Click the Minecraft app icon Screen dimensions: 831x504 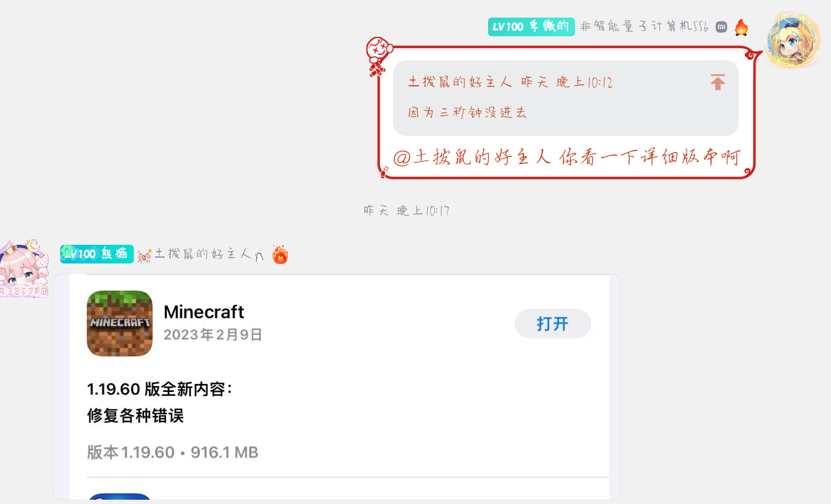pyautogui.click(x=119, y=323)
